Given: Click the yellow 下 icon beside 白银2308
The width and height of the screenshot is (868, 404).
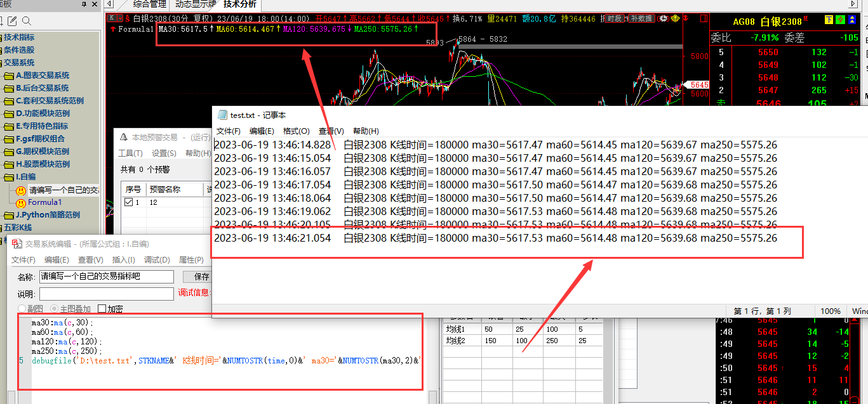Looking at the screenshot, I should coord(829,20).
